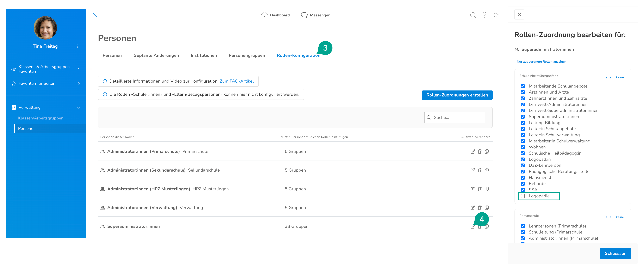This screenshot has width=644, height=272.
Task: Open the search magnifier in top bar
Action: point(473,15)
